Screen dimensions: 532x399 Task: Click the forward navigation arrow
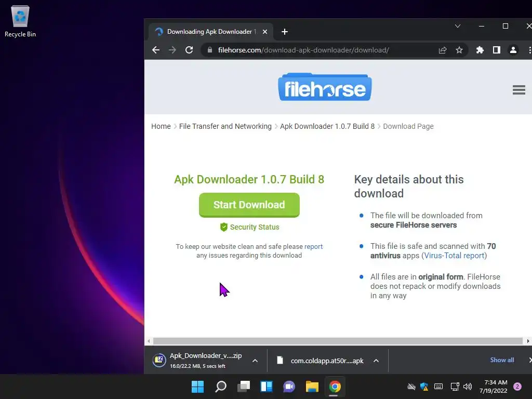coord(172,50)
